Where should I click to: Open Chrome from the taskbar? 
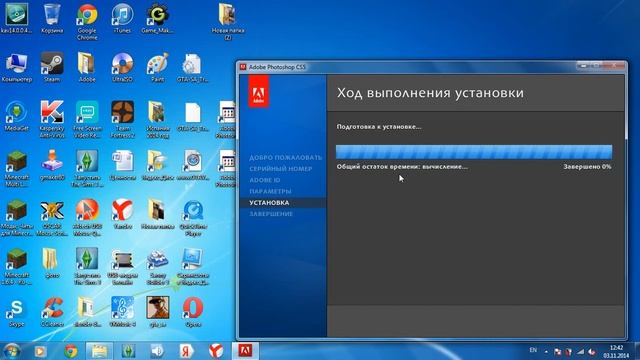click(x=71, y=351)
